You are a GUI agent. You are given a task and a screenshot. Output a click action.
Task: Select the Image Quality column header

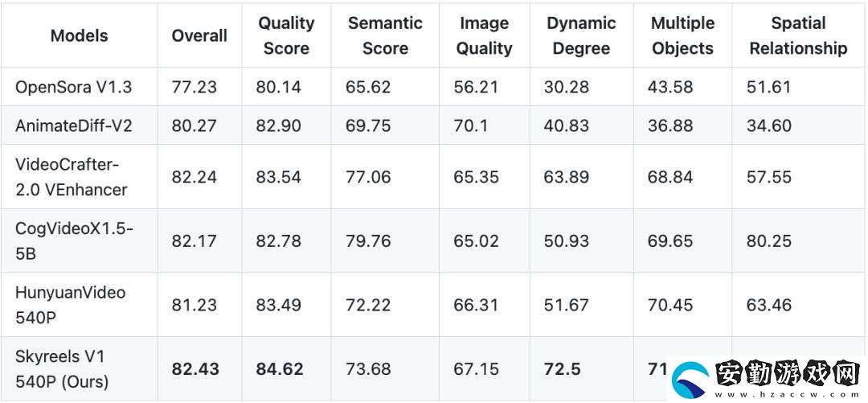coord(484,35)
